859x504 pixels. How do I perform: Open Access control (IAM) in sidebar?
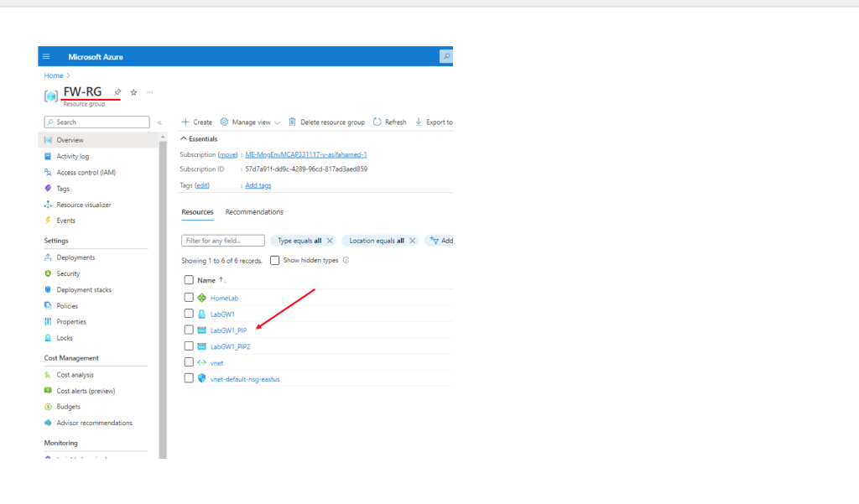tap(86, 173)
